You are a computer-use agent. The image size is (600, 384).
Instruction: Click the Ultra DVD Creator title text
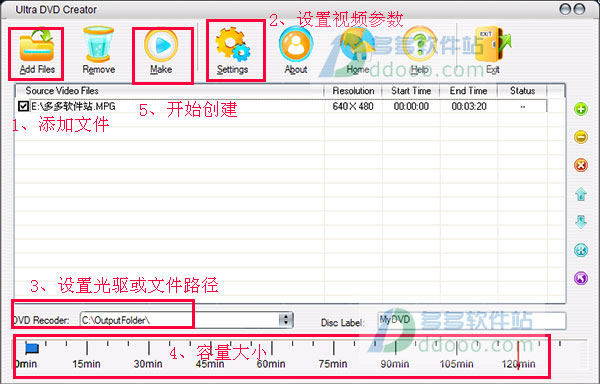56,10
